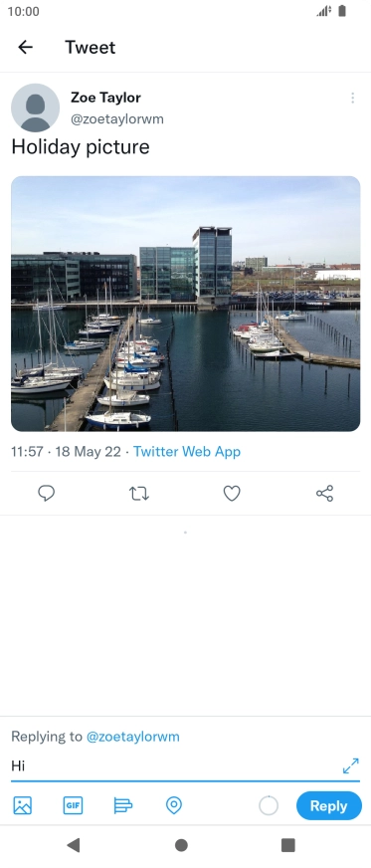371x868 pixels.
Task: Open the three-dot menu on Zoe Taylor's tweet
Action: [x=352, y=98]
